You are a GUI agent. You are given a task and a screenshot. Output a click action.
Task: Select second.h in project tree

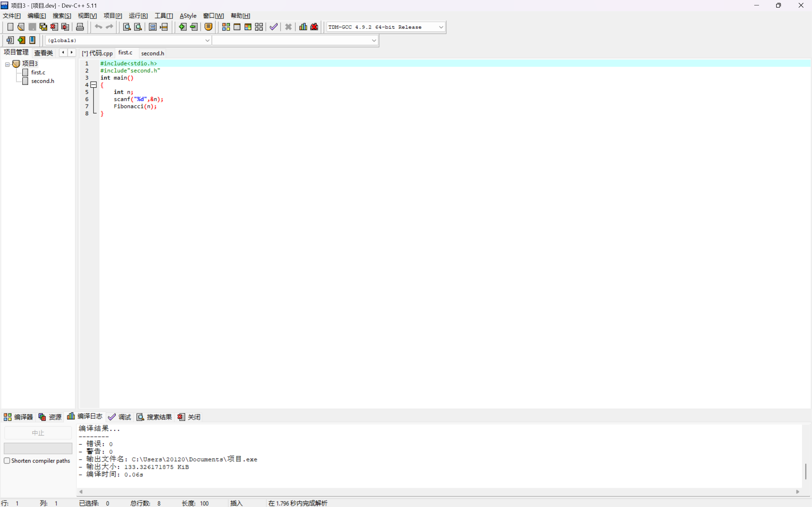(x=43, y=81)
